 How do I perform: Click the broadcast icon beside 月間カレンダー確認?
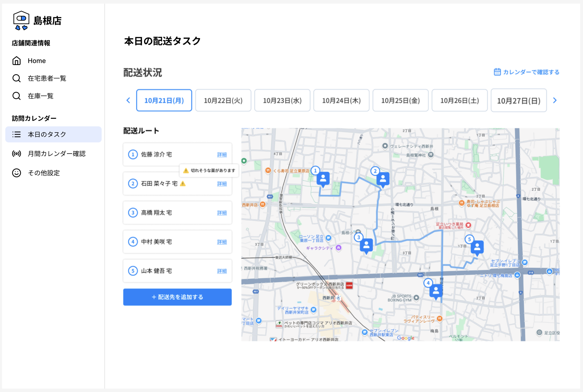pyautogui.click(x=16, y=154)
